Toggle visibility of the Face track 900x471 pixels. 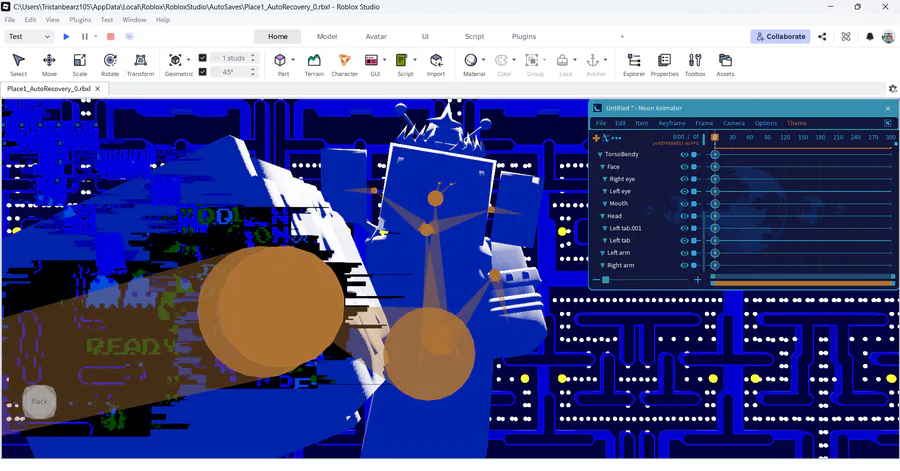click(684, 167)
